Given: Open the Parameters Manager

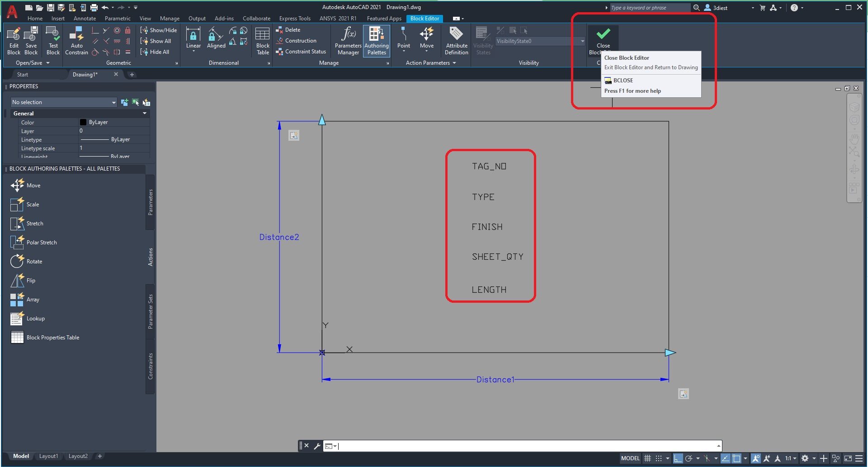Looking at the screenshot, I should 348,41.
